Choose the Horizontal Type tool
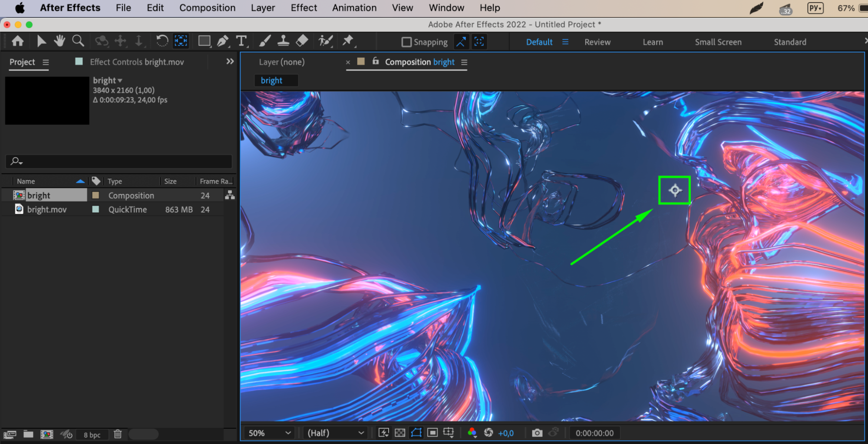The height and width of the screenshot is (444, 868). pyautogui.click(x=241, y=41)
